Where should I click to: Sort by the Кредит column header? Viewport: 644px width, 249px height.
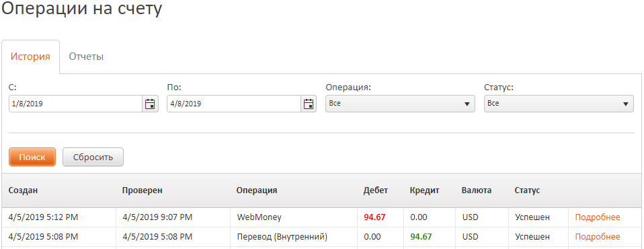click(425, 190)
